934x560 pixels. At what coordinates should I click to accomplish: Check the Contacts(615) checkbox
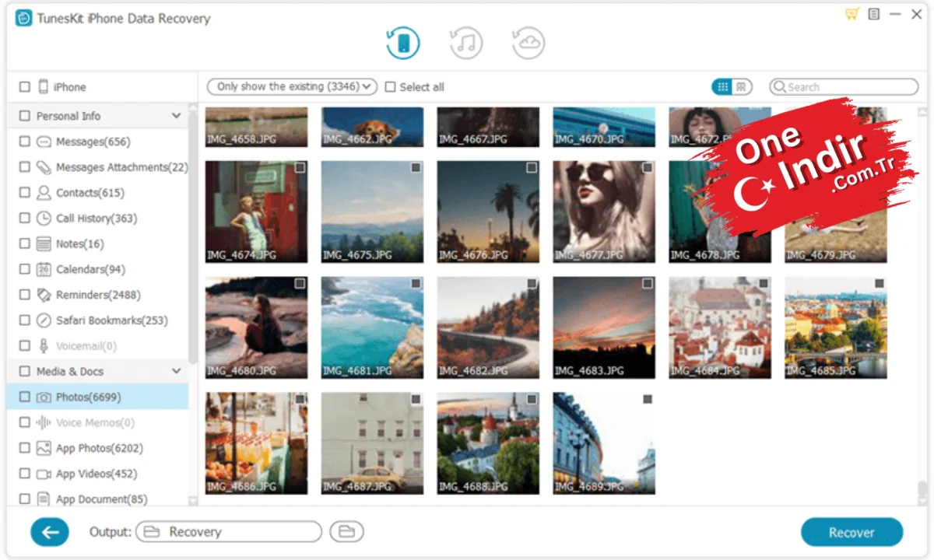click(25, 193)
